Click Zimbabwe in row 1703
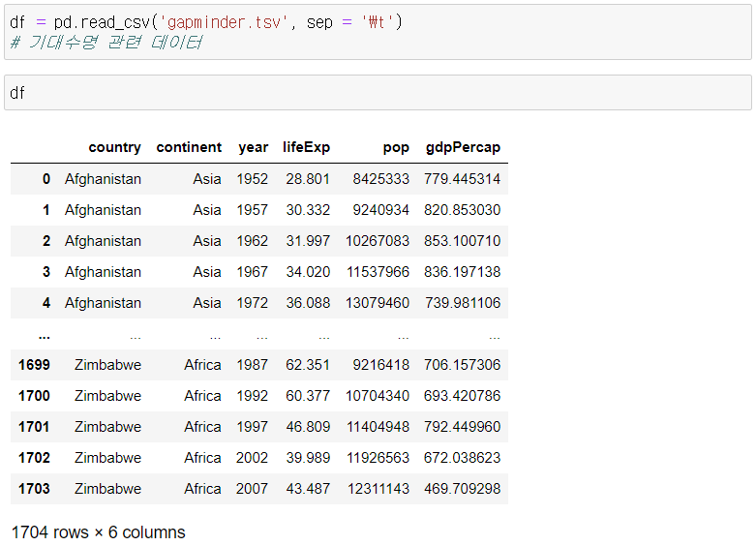Viewport: 756px width, 546px height. point(108,489)
